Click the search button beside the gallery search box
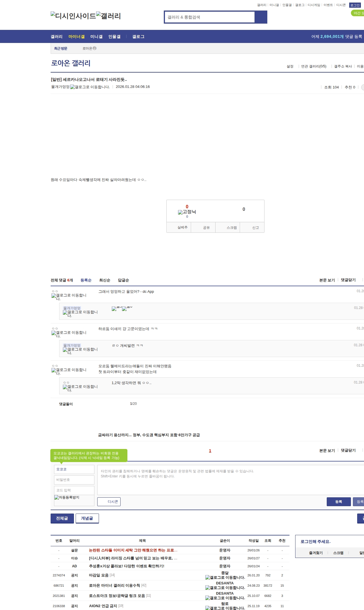 click(261, 17)
